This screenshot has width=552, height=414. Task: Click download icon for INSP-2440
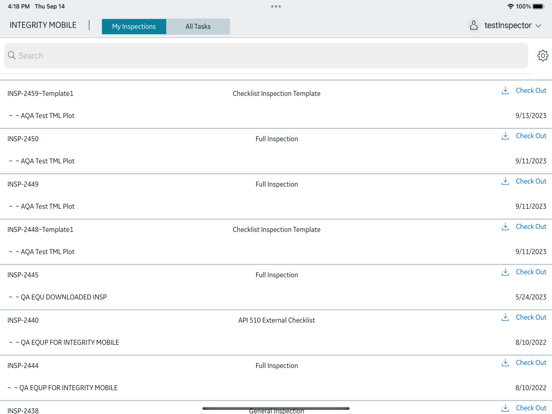tap(505, 318)
